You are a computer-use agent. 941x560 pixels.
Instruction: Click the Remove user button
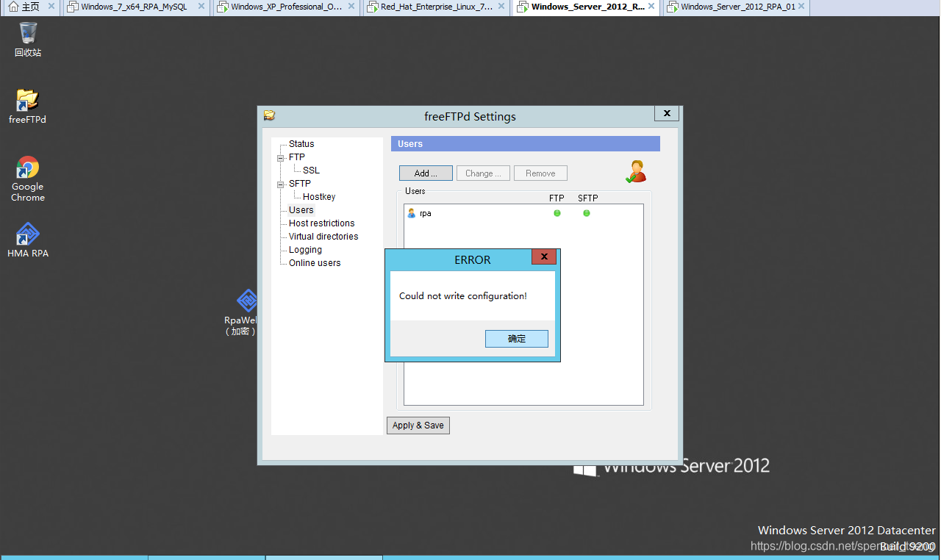[540, 173]
